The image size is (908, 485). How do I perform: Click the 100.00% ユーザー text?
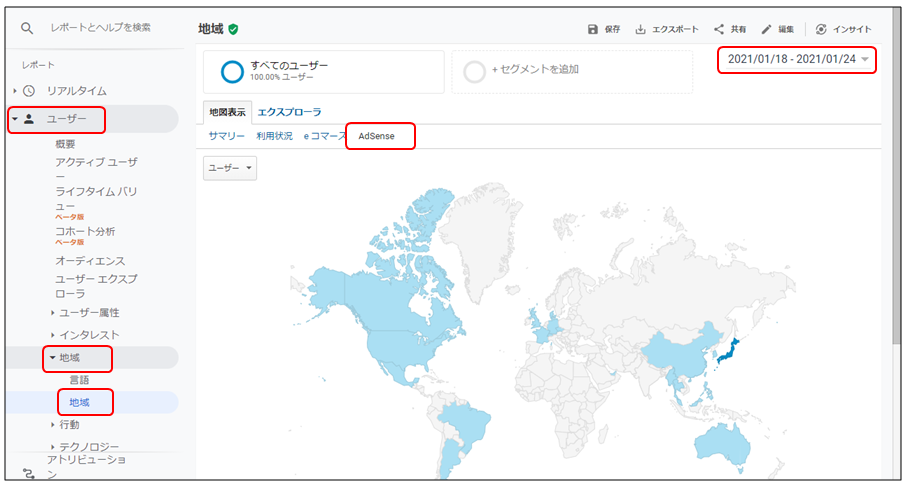coord(282,77)
